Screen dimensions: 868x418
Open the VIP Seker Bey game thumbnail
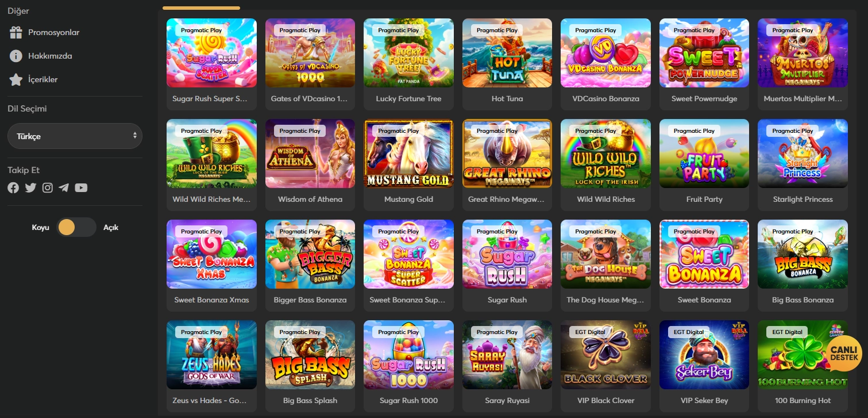tap(704, 355)
